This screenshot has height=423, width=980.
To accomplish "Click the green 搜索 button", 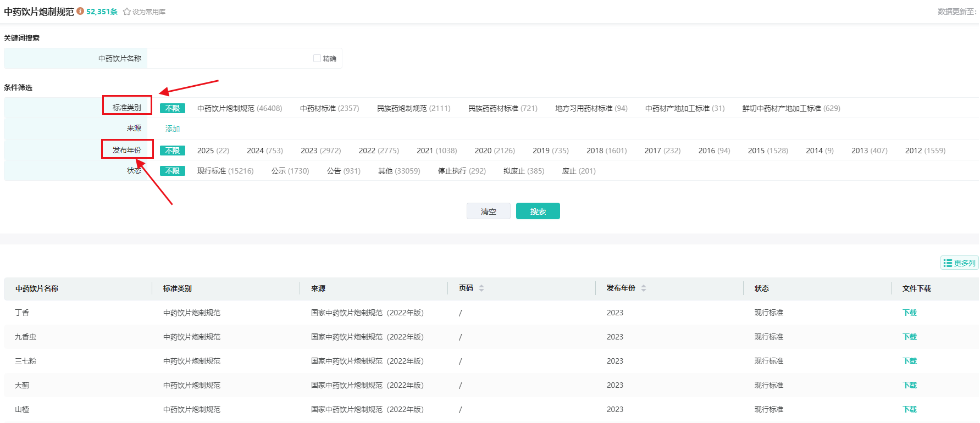I will pos(538,211).
